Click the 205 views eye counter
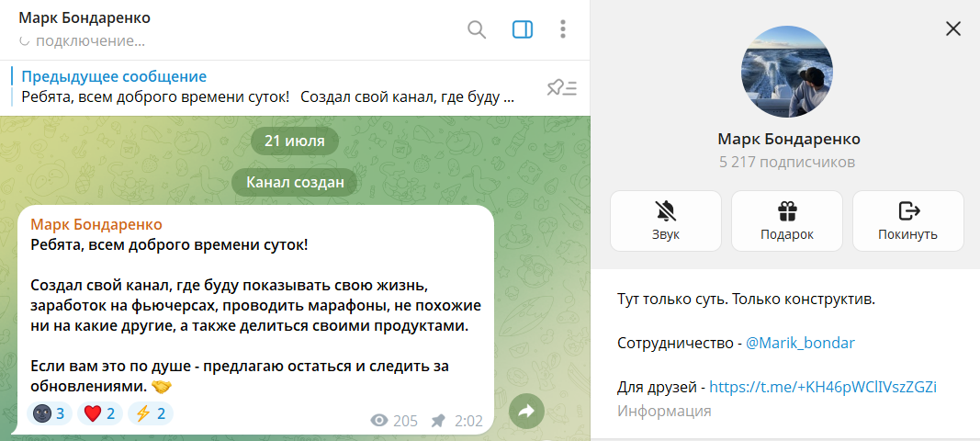Screen dimensions: 980x441 [x=394, y=421]
